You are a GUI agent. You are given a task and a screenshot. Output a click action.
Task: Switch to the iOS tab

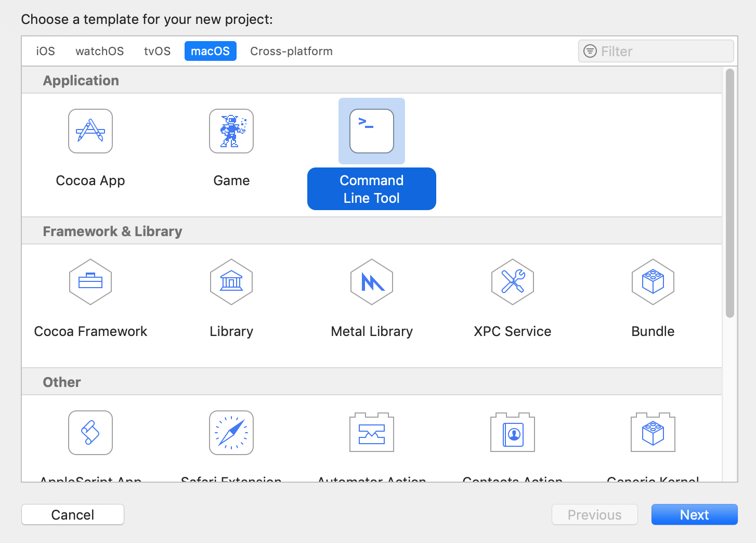click(x=45, y=51)
